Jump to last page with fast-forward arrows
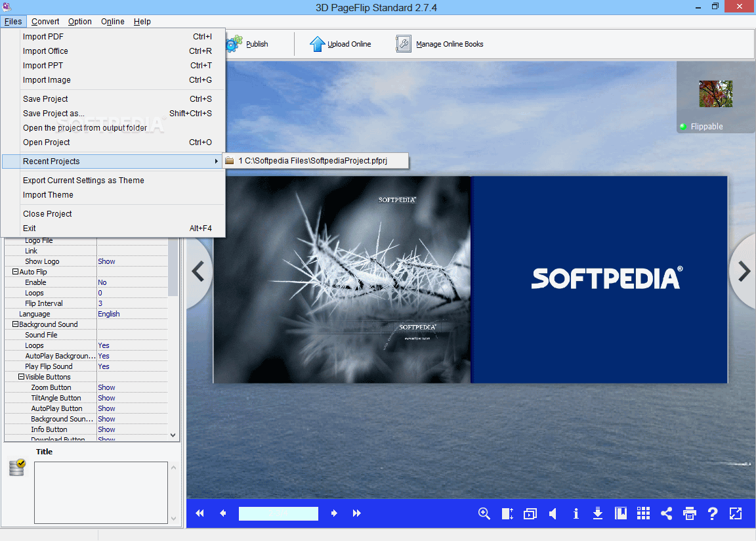This screenshot has width=756, height=541. tap(357, 513)
